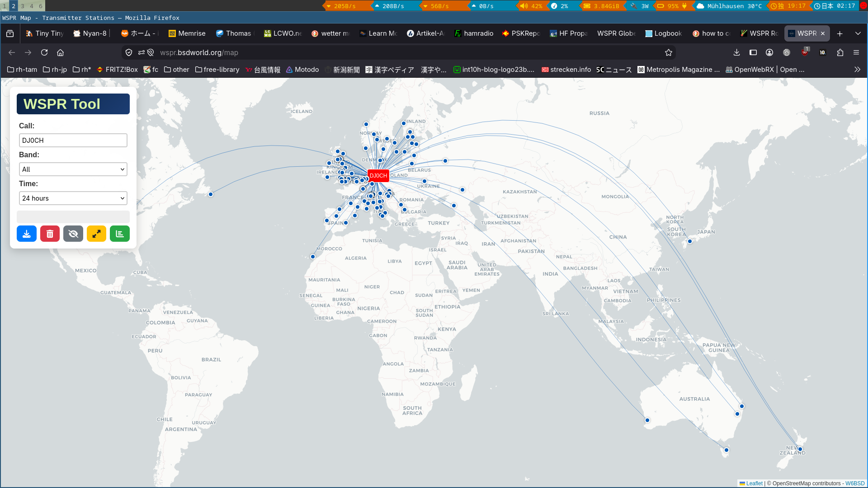Screen dimensions: 868x488
Task: Show more bookmarks overflow chevron
Action: point(857,70)
